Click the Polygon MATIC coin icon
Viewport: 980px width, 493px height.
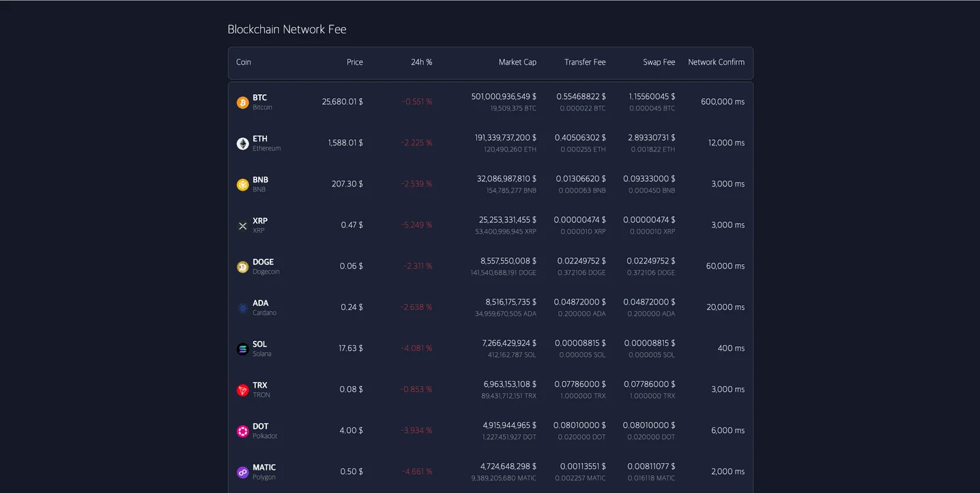242,473
